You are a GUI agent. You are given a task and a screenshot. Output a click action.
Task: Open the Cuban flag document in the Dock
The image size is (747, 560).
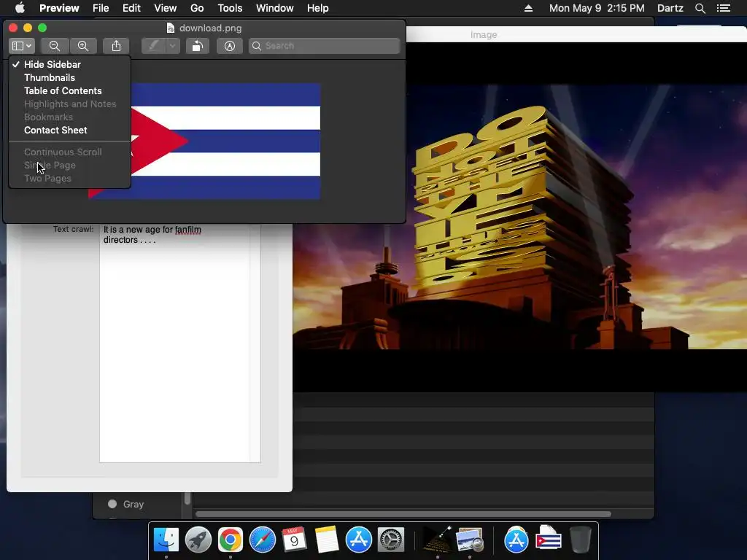coord(549,540)
